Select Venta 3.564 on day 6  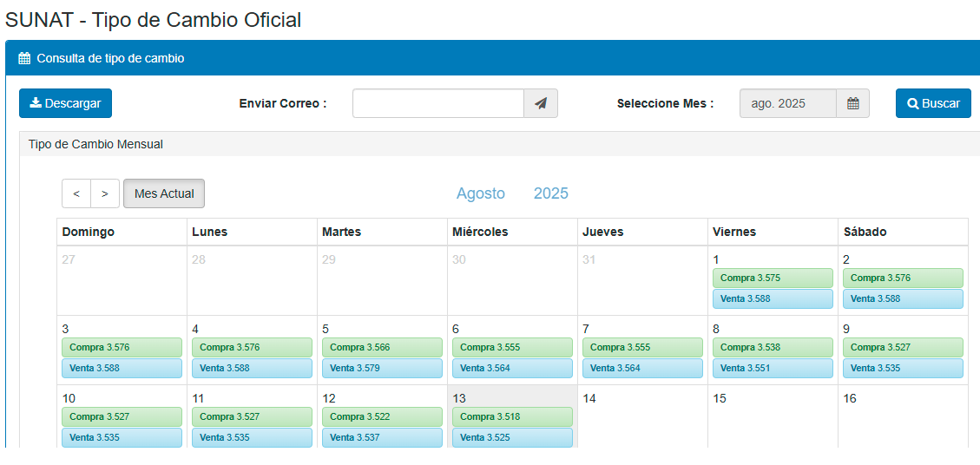pos(512,368)
